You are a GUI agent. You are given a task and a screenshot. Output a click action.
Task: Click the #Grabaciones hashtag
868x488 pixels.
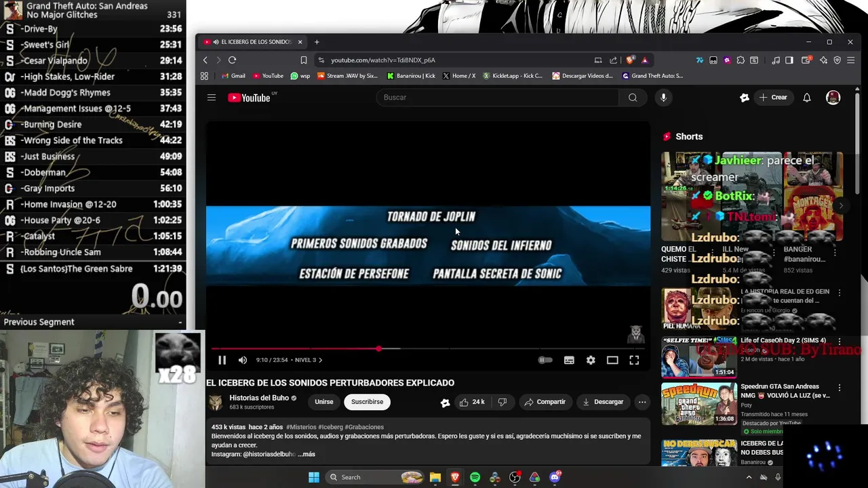tap(364, 427)
